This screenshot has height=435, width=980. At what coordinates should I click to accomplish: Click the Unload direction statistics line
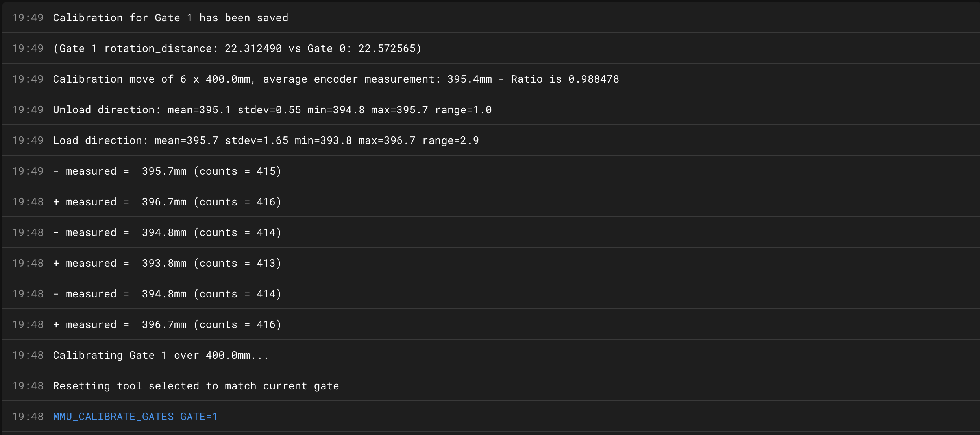272,110
